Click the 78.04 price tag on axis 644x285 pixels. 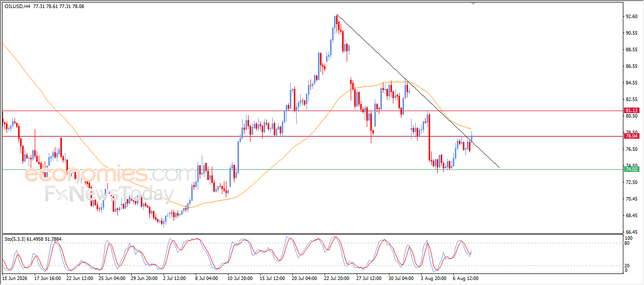pos(631,136)
